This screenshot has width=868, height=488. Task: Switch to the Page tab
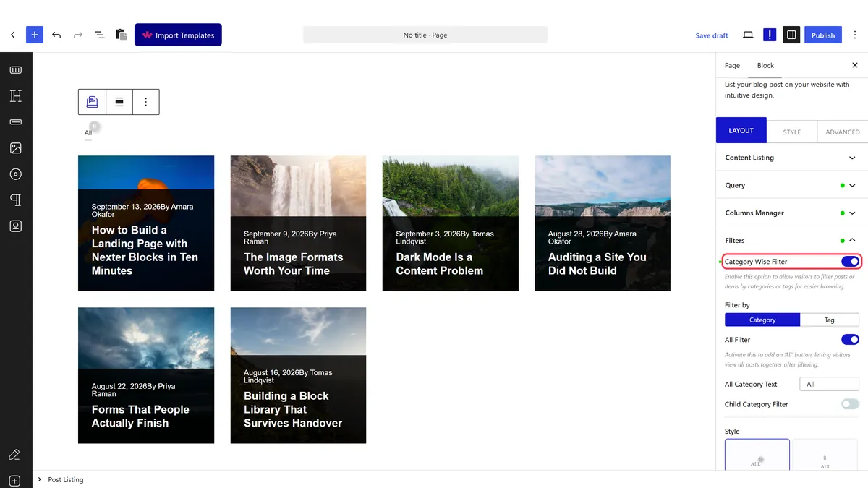pos(732,65)
